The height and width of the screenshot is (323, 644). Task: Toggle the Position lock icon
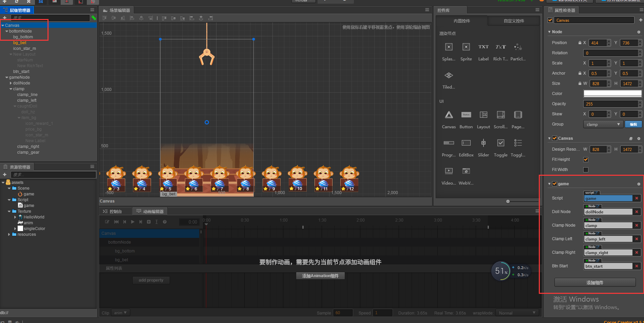(x=580, y=43)
